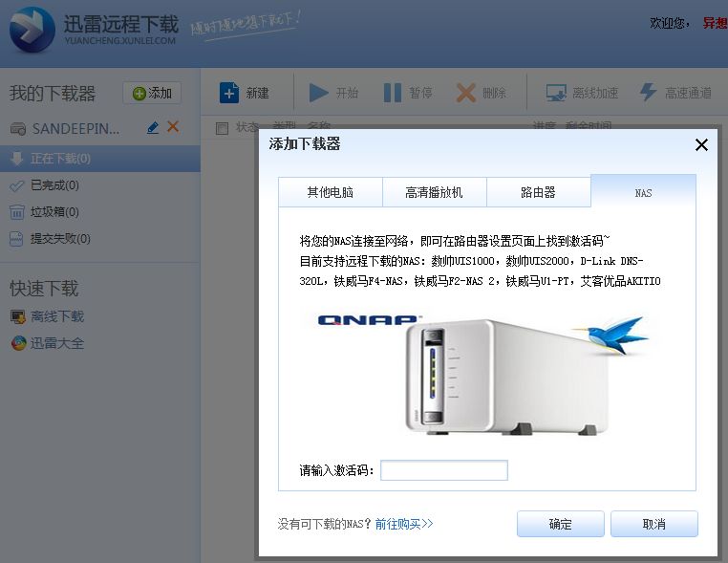The image size is (728, 563).
Task: Follow the 前往购买>> link
Action: point(404,524)
